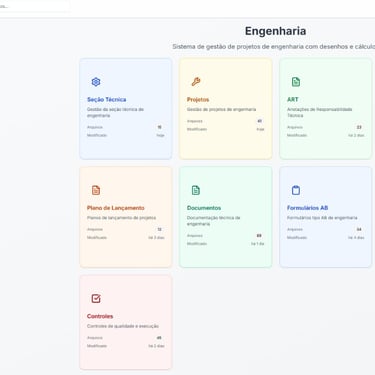
Task: Open the Formulários AB card title
Action: 307,208
